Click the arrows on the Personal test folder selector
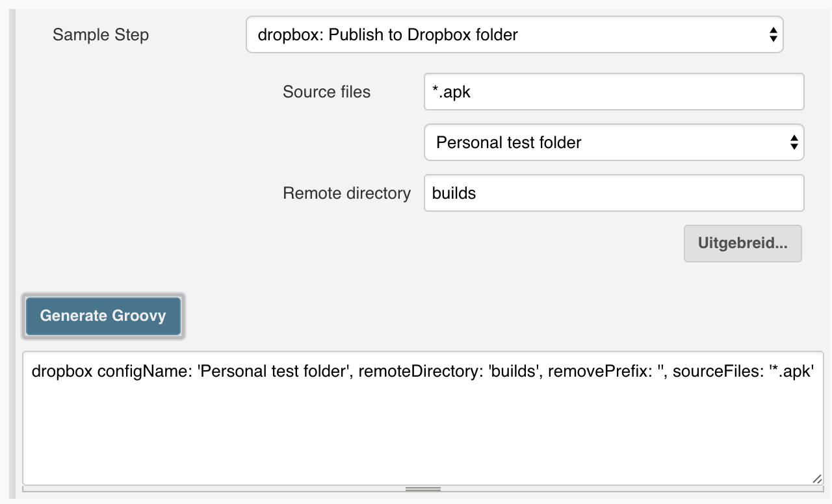The width and height of the screenshot is (832, 504). [x=794, y=142]
